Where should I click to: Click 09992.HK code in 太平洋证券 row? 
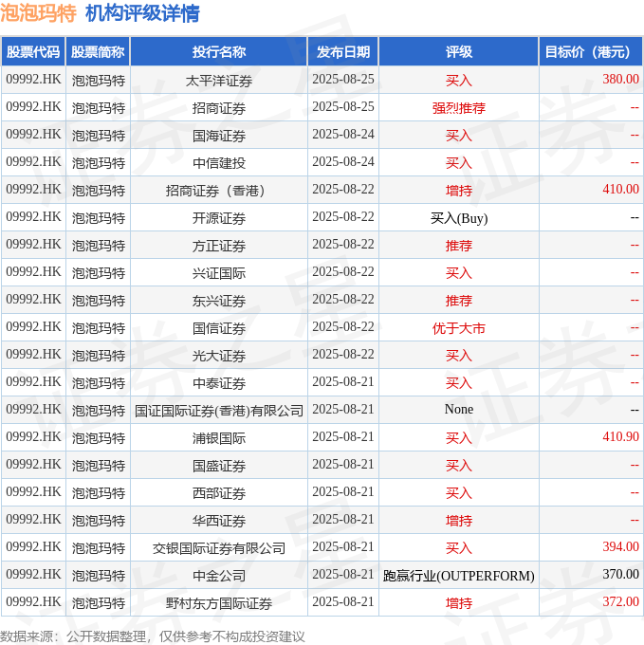33,79
